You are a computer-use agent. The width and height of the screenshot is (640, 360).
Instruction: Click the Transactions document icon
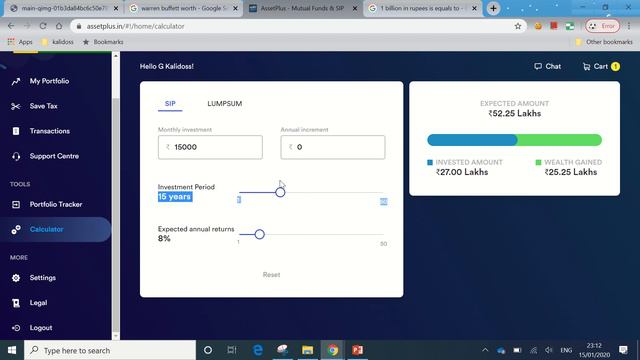[16, 131]
